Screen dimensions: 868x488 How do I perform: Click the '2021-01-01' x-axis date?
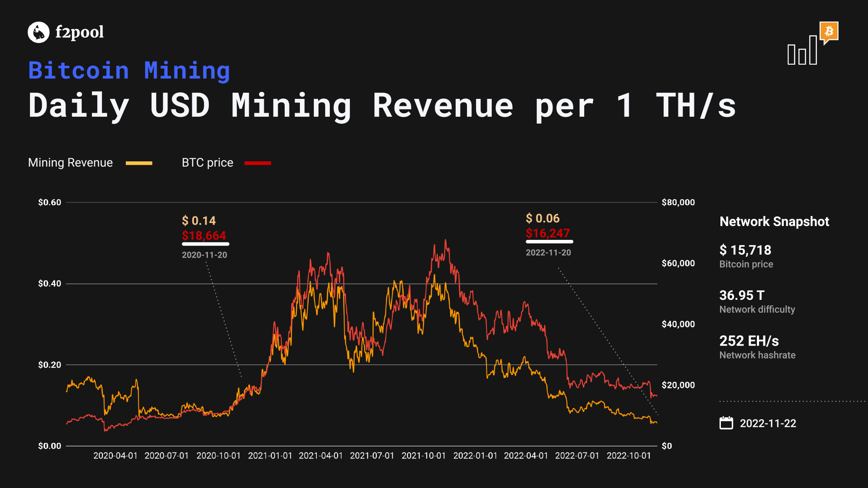pyautogui.click(x=270, y=456)
